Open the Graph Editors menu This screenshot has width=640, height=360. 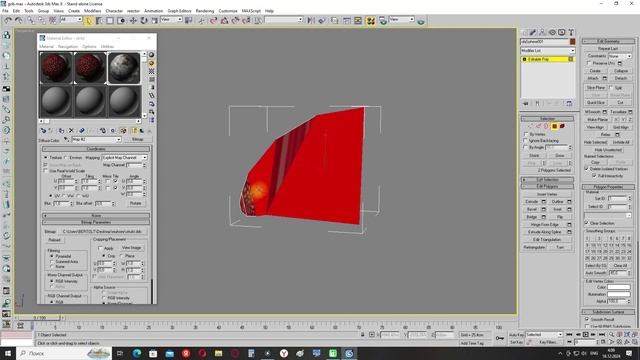[x=179, y=11]
